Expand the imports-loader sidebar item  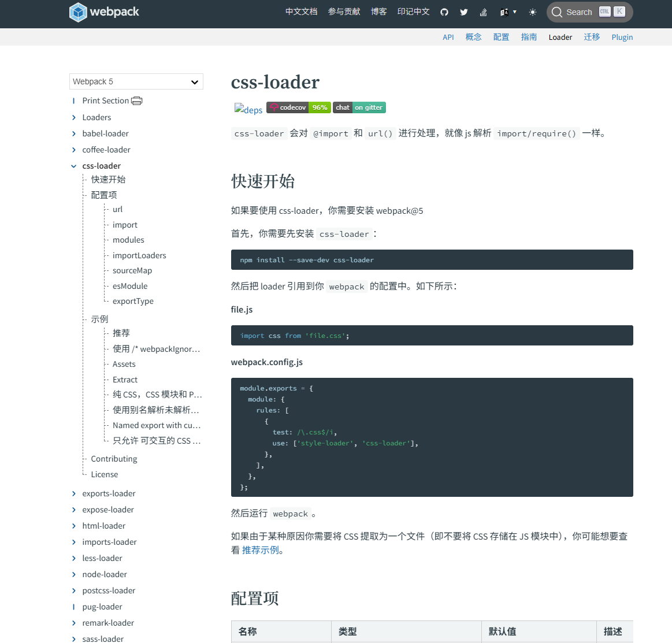click(74, 542)
